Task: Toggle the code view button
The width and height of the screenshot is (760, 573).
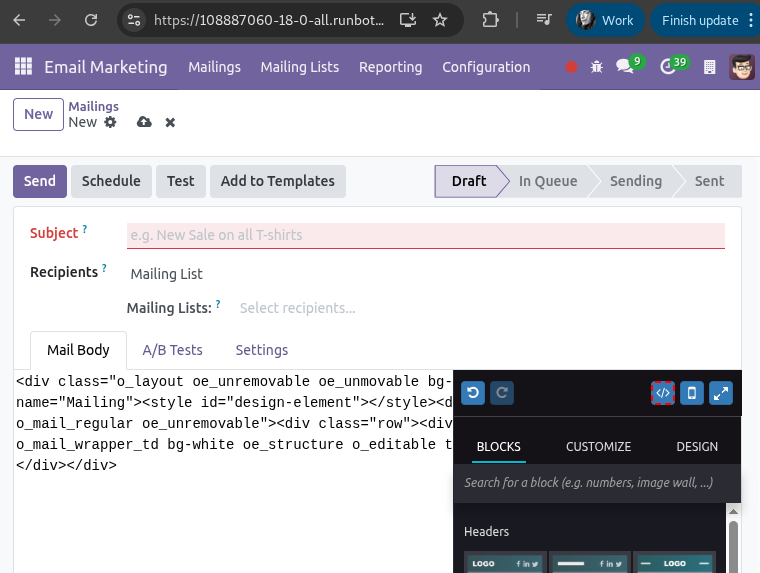Action: coord(663,393)
